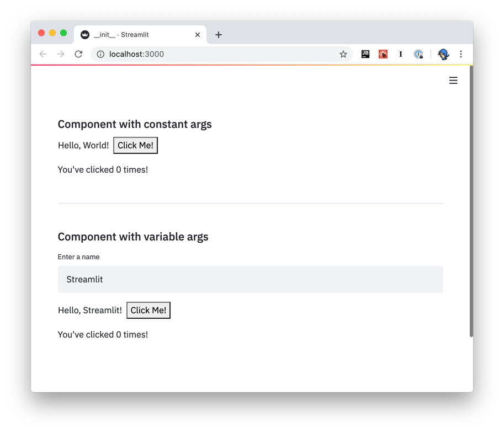Click the Instapaper extension icon
Viewport: 504px width, 433px height.
(400, 54)
